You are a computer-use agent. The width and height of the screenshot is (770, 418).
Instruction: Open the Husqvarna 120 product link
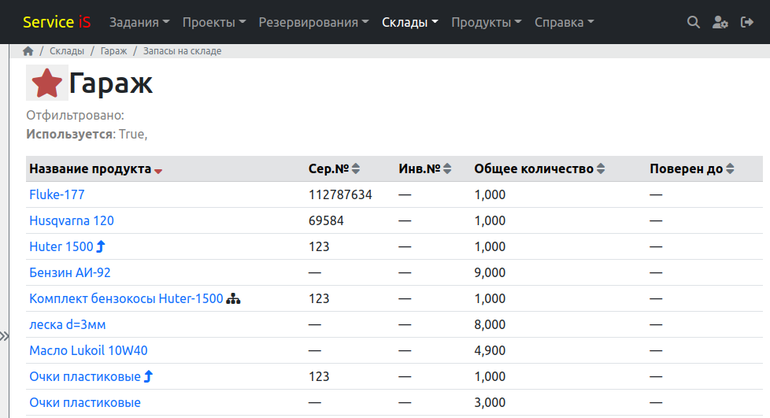click(71, 221)
